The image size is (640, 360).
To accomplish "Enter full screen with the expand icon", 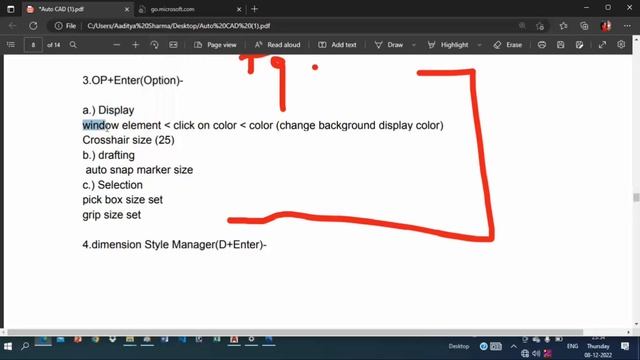I will click(x=602, y=45).
